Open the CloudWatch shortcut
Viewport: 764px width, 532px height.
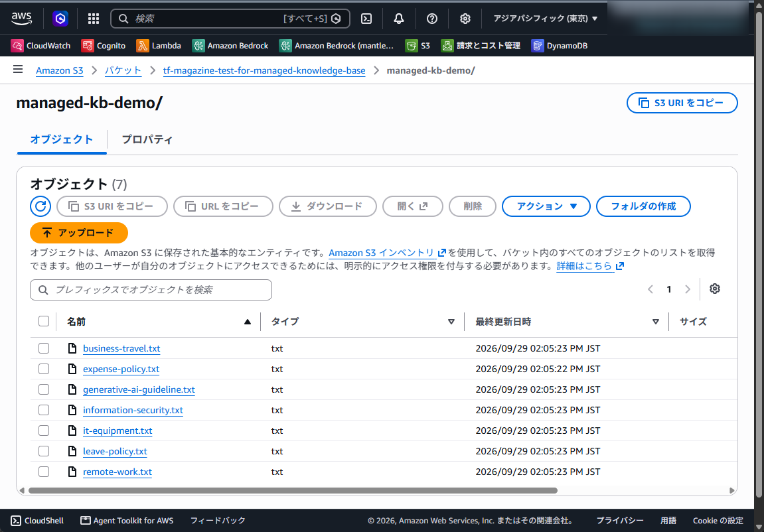(x=41, y=46)
